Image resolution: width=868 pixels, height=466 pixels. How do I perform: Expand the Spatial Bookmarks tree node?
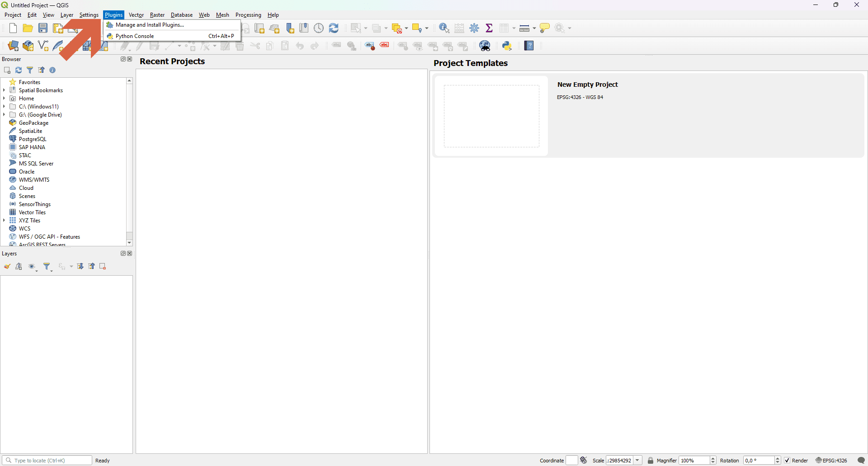tap(4, 90)
